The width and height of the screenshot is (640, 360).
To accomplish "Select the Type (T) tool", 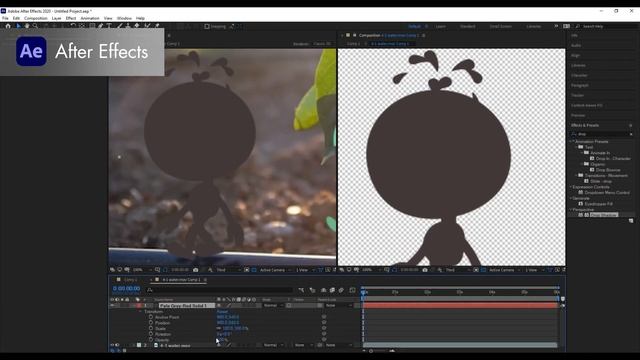I will [x=109, y=26].
